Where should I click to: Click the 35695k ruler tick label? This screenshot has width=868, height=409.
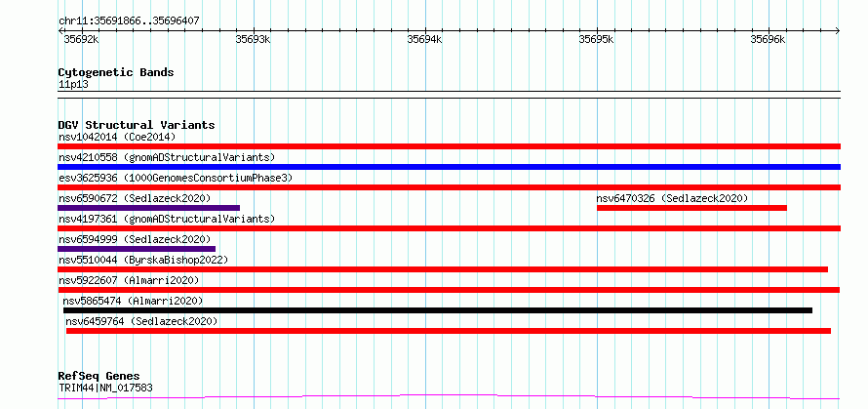596,39
